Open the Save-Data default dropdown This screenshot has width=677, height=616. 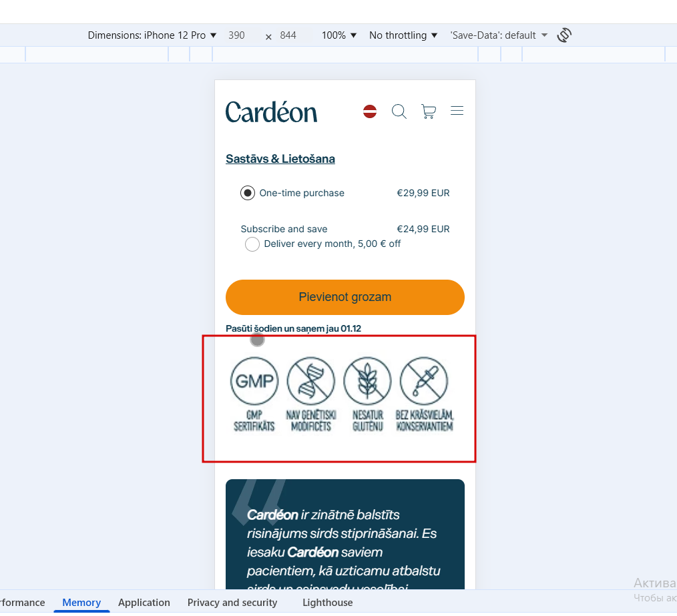click(x=499, y=35)
